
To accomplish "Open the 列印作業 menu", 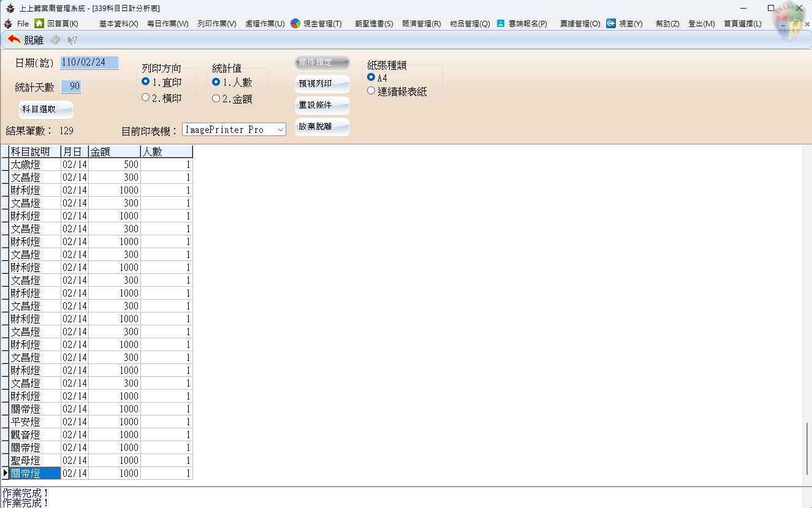I will tap(216, 23).
